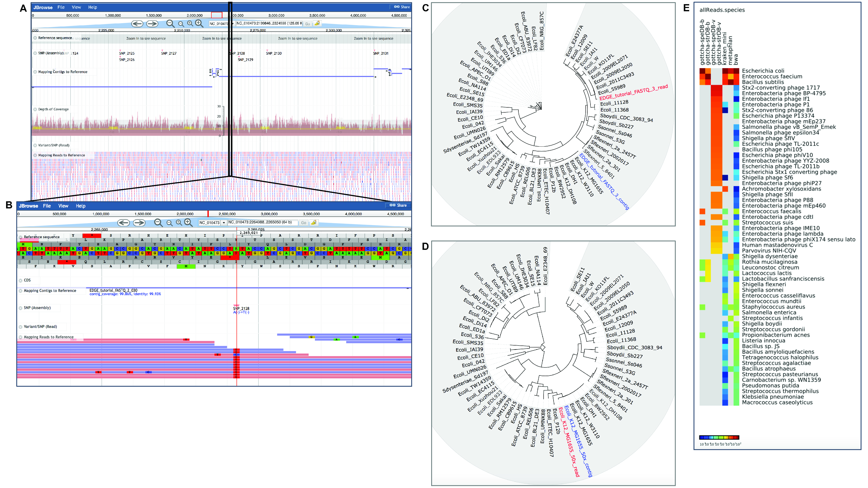Open Help menu in panel B JBrowse
Image resolution: width=868 pixels, height=488 pixels.
coord(81,206)
